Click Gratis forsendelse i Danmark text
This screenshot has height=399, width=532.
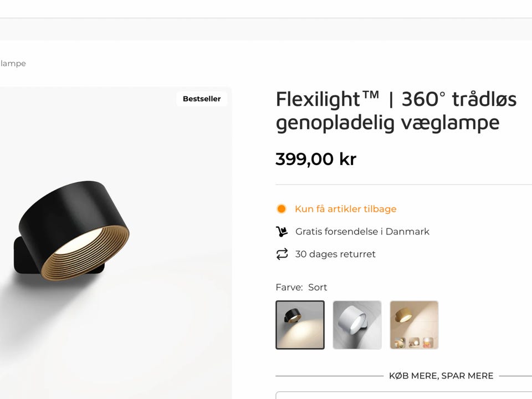click(362, 232)
